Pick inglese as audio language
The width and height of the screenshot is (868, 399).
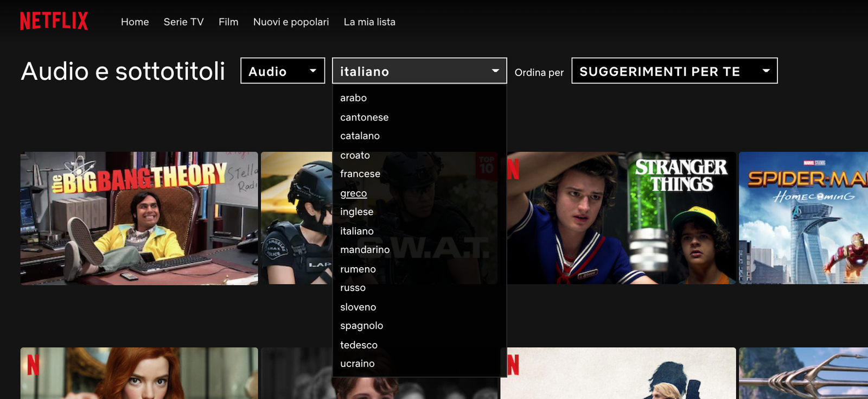[x=356, y=212]
